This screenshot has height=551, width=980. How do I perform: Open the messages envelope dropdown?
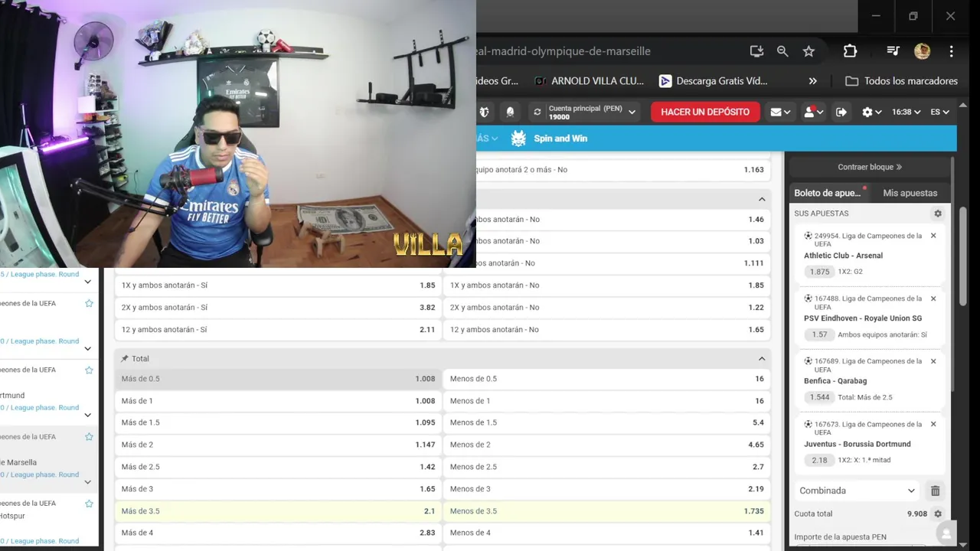(780, 112)
